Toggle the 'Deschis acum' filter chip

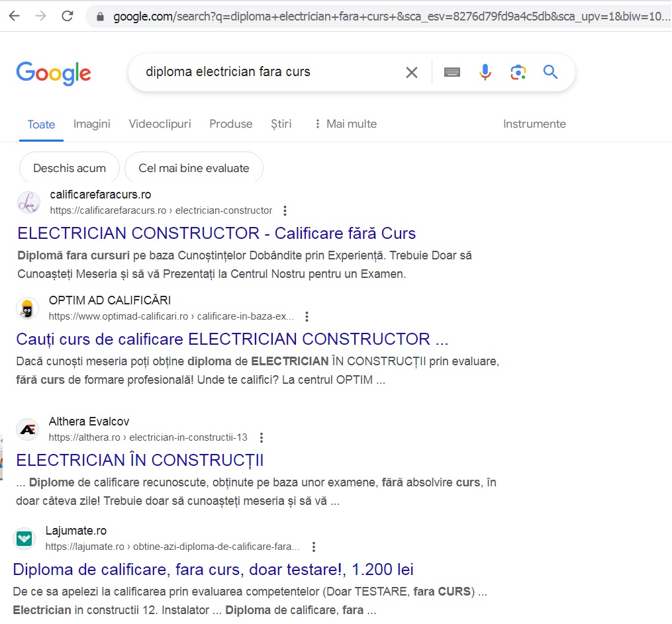pyautogui.click(x=69, y=168)
